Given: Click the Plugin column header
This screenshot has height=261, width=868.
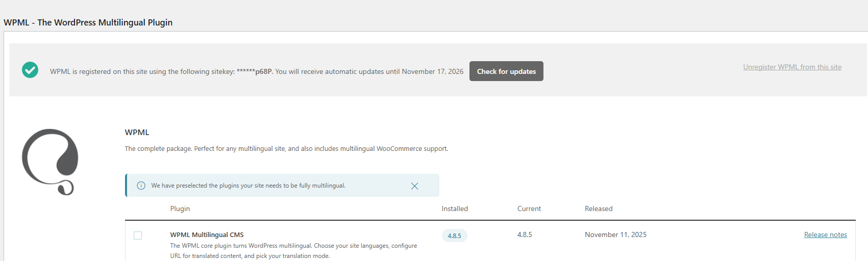Looking at the screenshot, I should (180, 208).
